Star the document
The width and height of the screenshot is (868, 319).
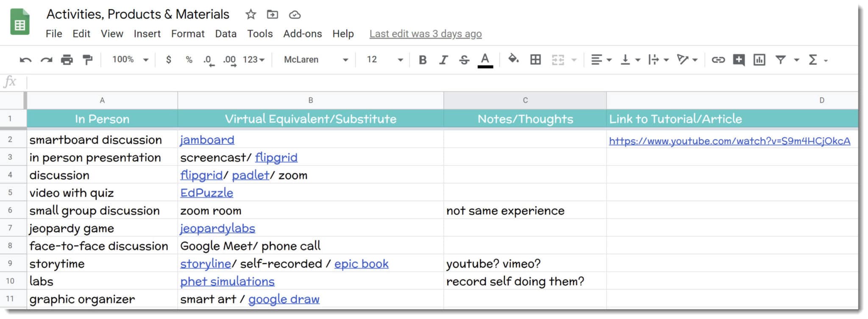point(250,14)
